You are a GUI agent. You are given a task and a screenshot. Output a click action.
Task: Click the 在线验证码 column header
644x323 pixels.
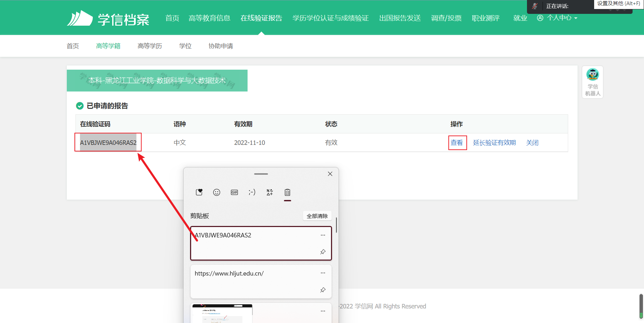click(95, 124)
